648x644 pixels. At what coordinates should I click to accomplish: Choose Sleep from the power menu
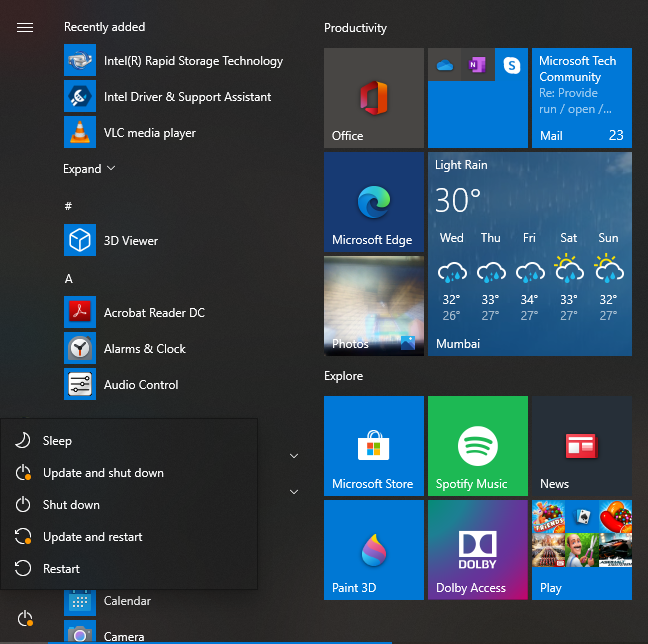129,441
